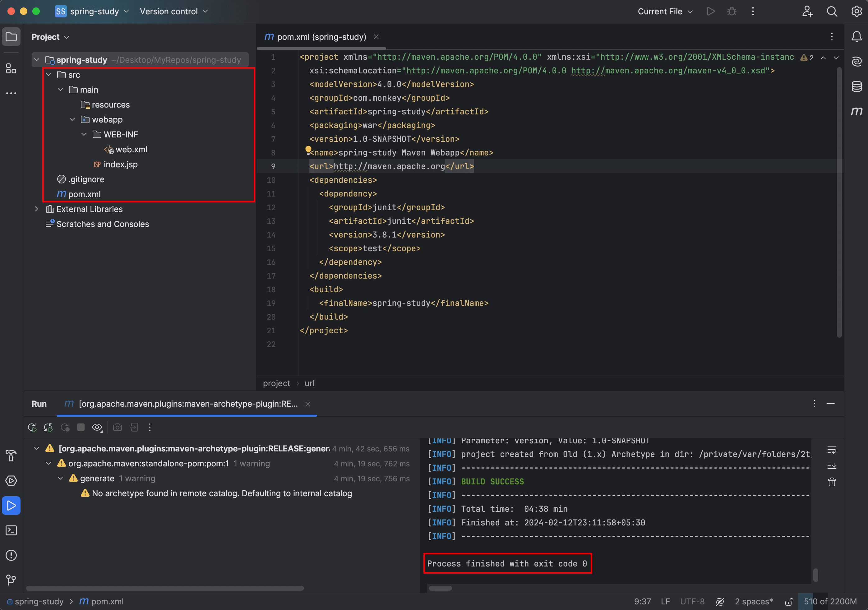Click the Run green triangle in top toolbar

[711, 11]
